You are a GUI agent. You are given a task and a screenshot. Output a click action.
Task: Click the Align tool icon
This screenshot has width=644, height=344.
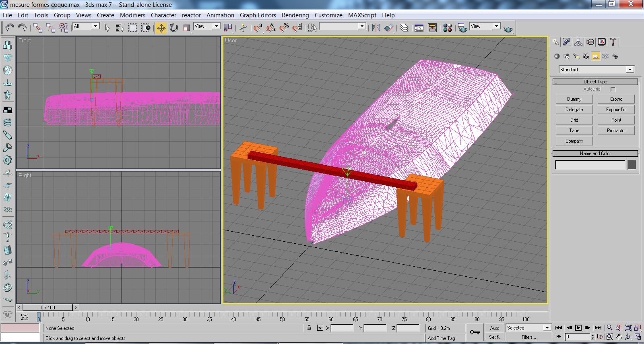pos(389,27)
